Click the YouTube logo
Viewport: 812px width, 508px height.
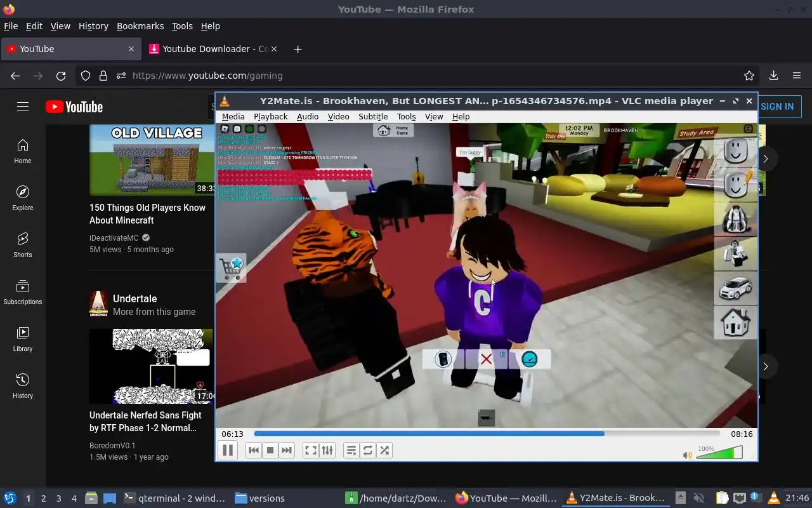tap(74, 107)
